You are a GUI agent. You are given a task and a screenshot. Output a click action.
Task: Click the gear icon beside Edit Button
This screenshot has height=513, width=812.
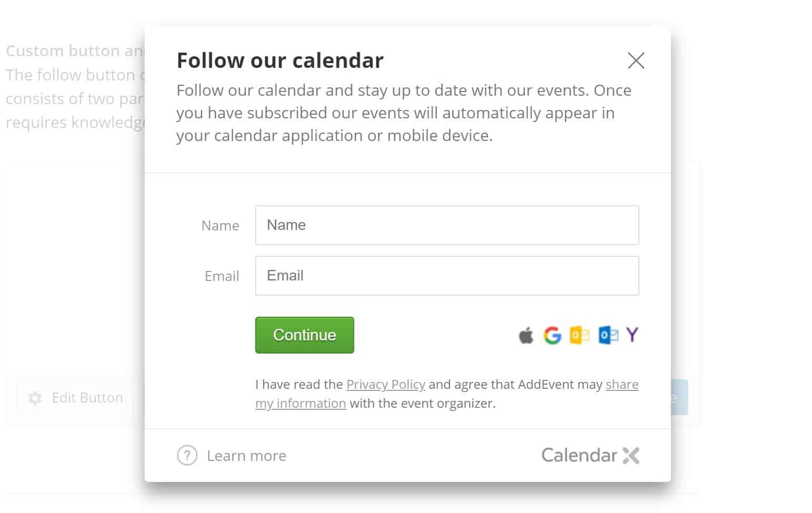(x=35, y=398)
